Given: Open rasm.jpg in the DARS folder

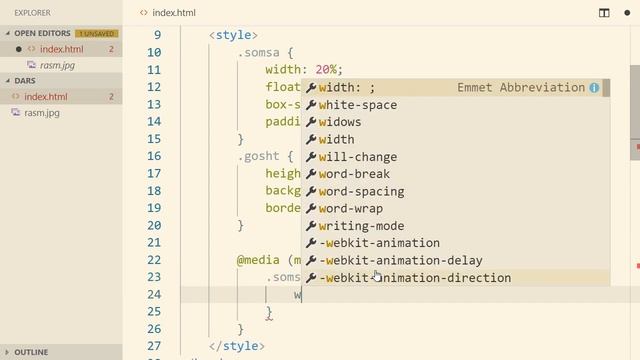Looking at the screenshot, I should (61, 113).
